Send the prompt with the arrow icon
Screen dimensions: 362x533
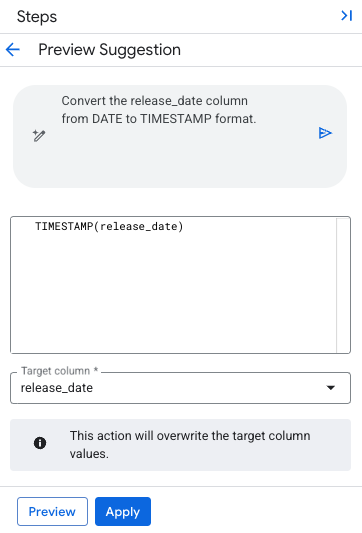325,133
